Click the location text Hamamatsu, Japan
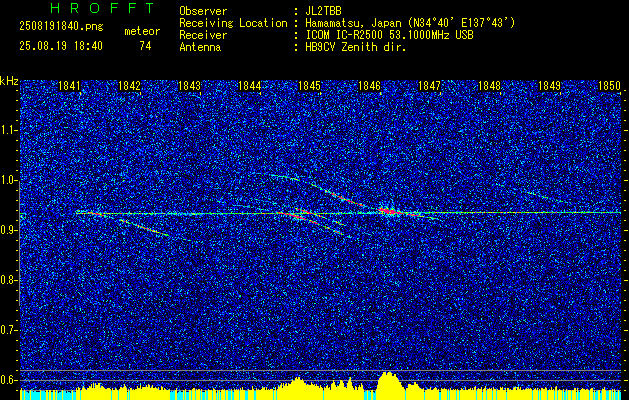This screenshot has height=400, width=629. 353,23
